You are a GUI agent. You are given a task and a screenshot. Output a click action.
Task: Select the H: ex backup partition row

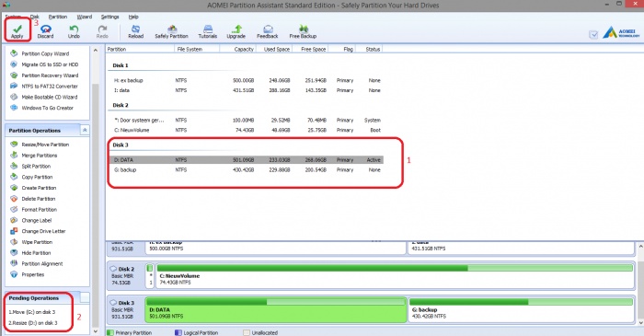(247, 80)
